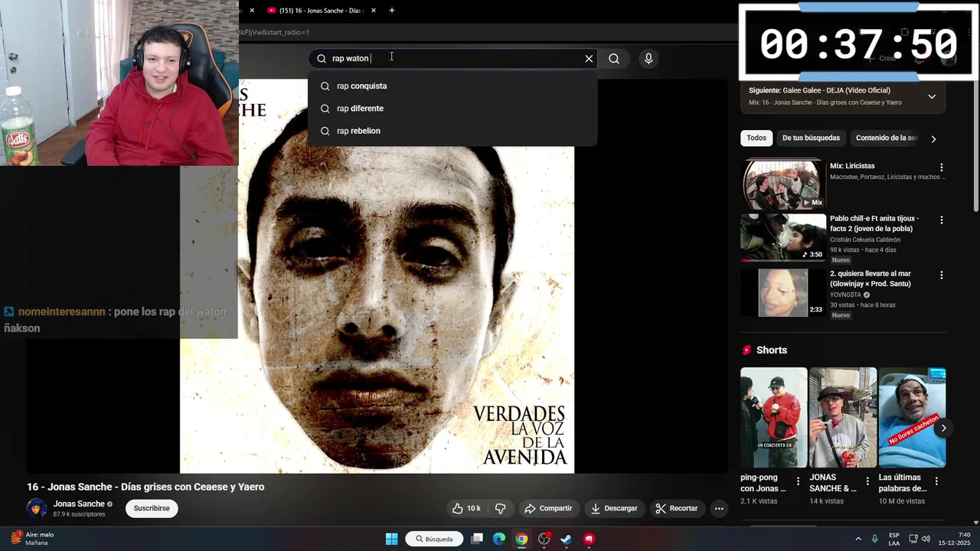Viewport: 980px width, 551px height.
Task: Click the search magnifier button
Action: [614, 58]
